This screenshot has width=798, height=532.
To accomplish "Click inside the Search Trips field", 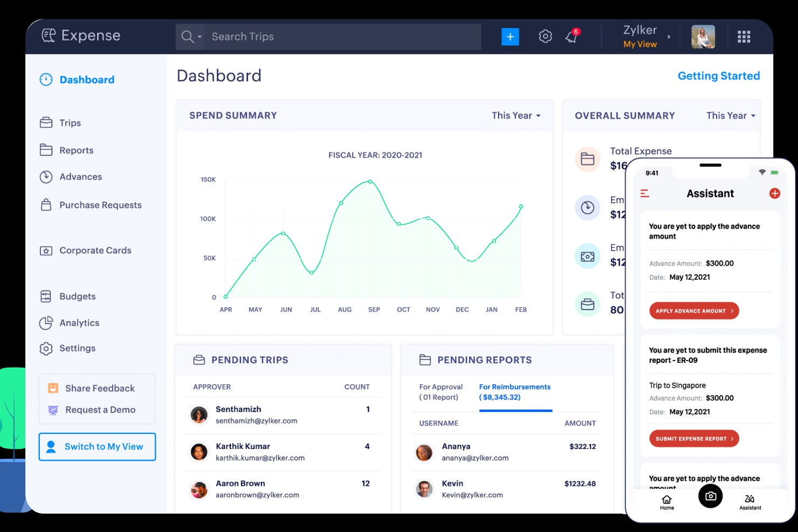I will [x=324, y=36].
